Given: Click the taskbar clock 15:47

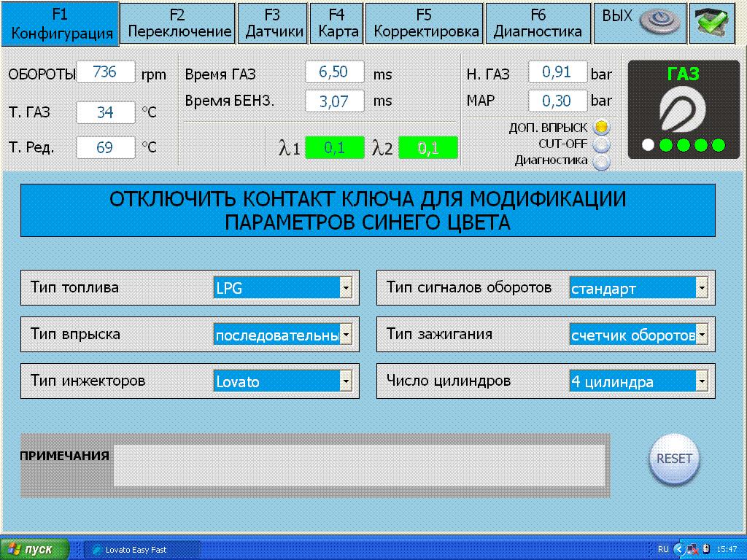Looking at the screenshot, I should 727,550.
